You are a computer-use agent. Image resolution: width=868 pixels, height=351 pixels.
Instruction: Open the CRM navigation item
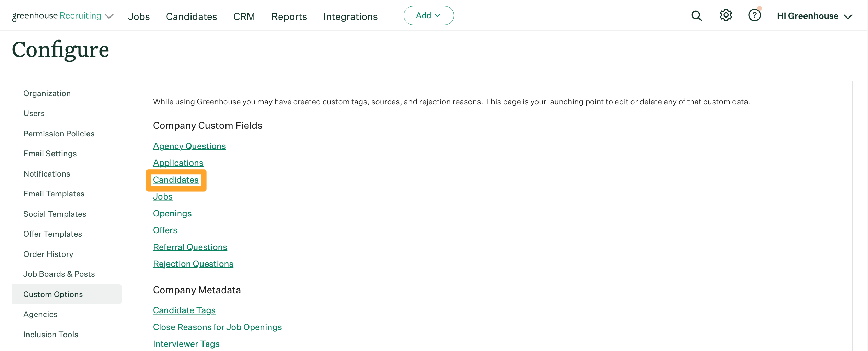pyautogui.click(x=244, y=16)
